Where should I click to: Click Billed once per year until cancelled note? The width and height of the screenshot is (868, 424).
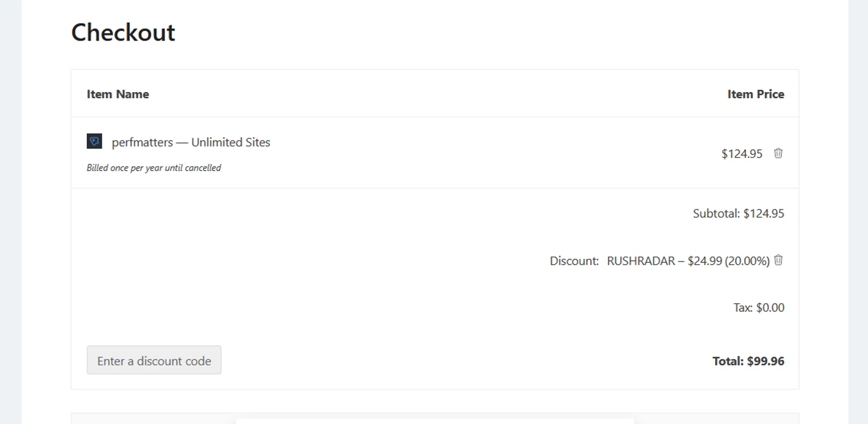[x=154, y=168]
